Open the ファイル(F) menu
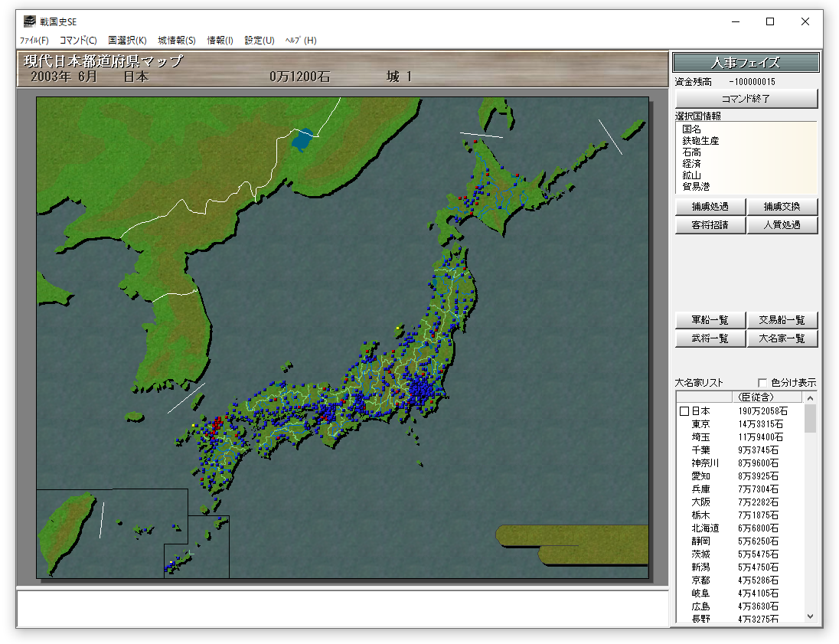 pyautogui.click(x=34, y=41)
